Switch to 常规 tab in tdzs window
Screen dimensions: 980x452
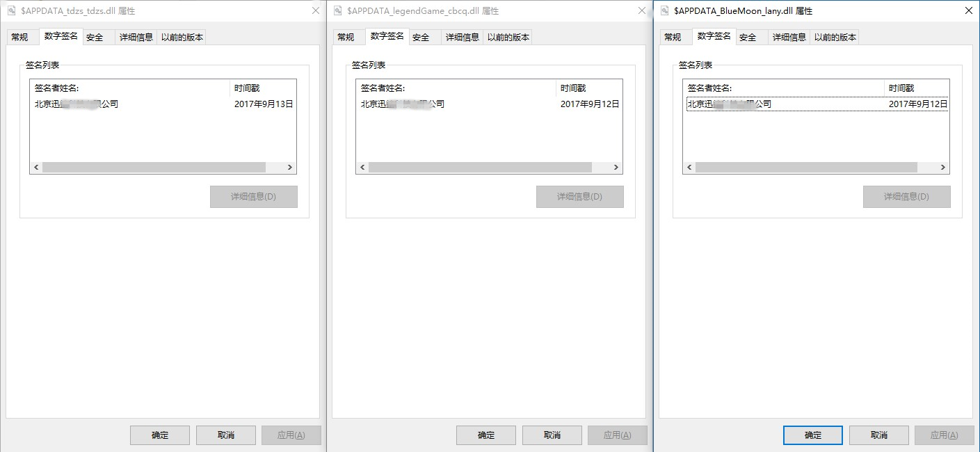[x=22, y=36]
